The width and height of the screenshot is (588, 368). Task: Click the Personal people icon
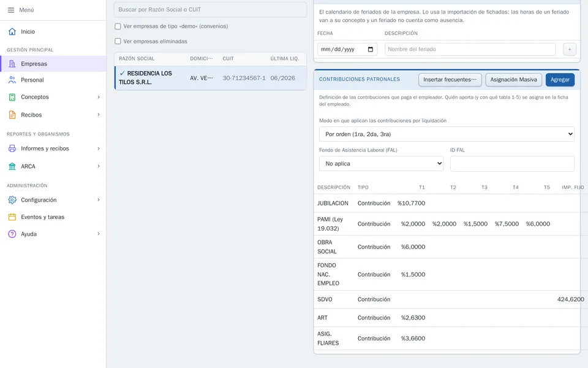12,80
